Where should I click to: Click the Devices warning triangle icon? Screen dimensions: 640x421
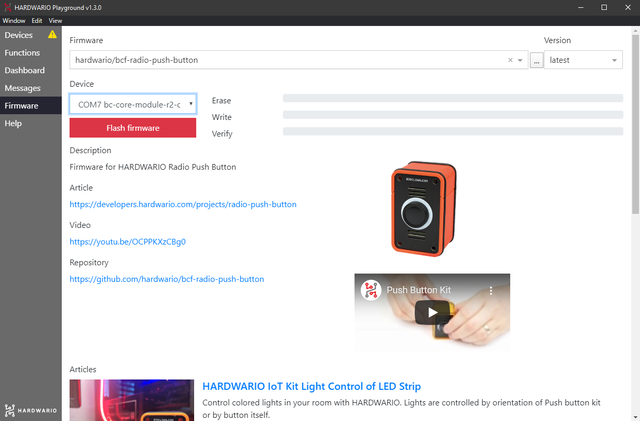pyautogui.click(x=52, y=35)
